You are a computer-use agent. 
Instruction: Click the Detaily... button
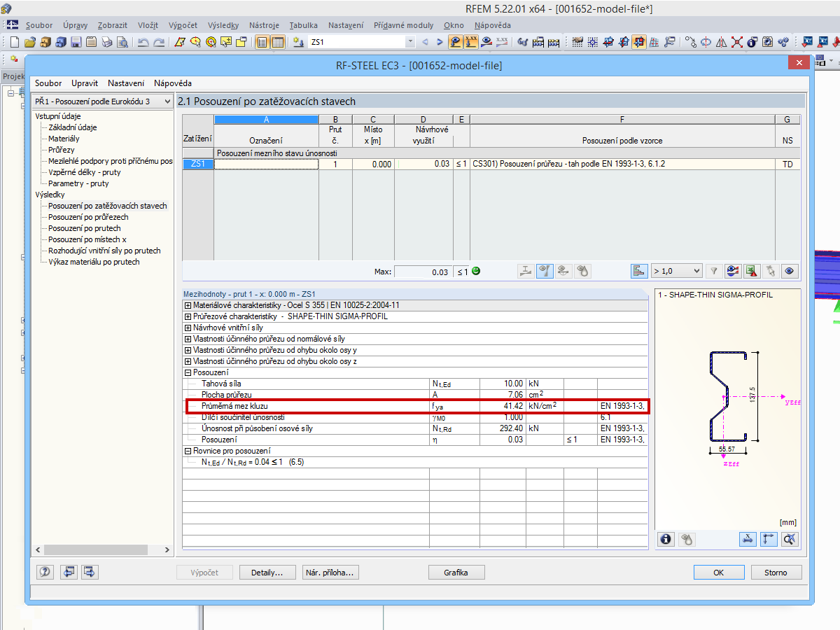tap(267, 572)
